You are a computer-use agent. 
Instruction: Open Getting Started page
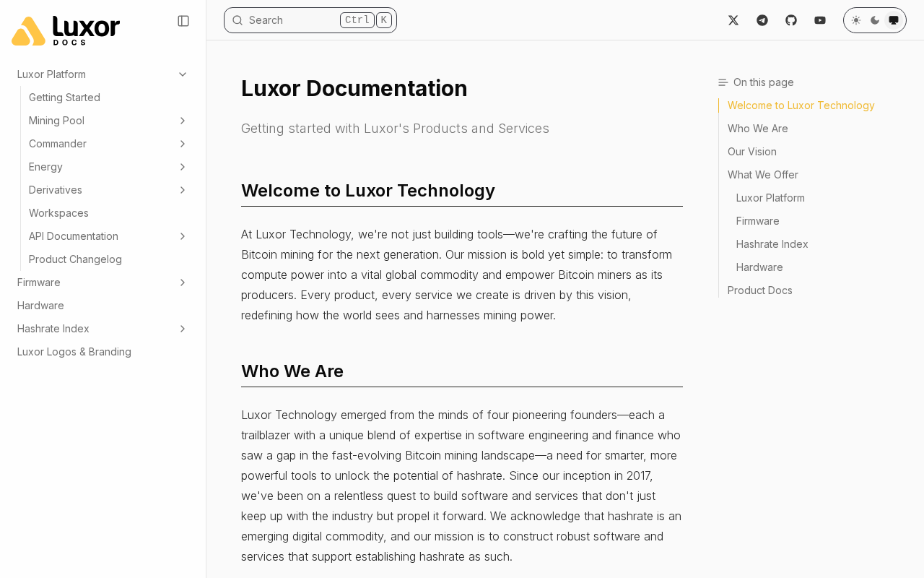(x=64, y=98)
